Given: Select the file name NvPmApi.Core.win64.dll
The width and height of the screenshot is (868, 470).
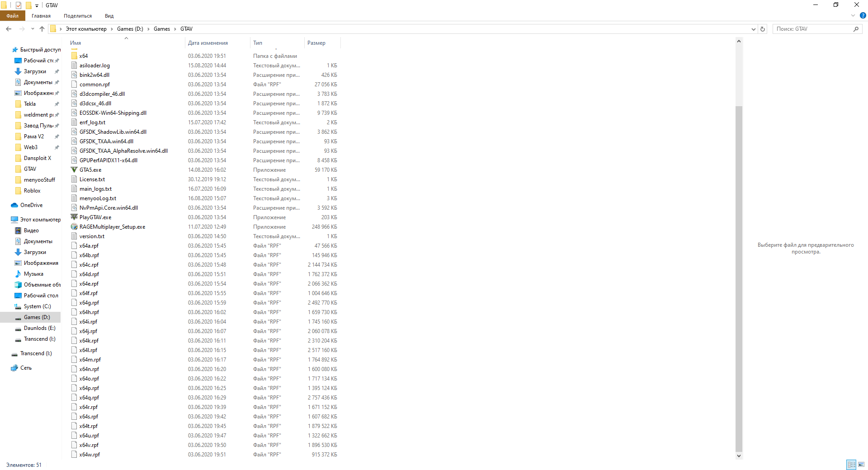Looking at the screenshot, I should [x=108, y=208].
